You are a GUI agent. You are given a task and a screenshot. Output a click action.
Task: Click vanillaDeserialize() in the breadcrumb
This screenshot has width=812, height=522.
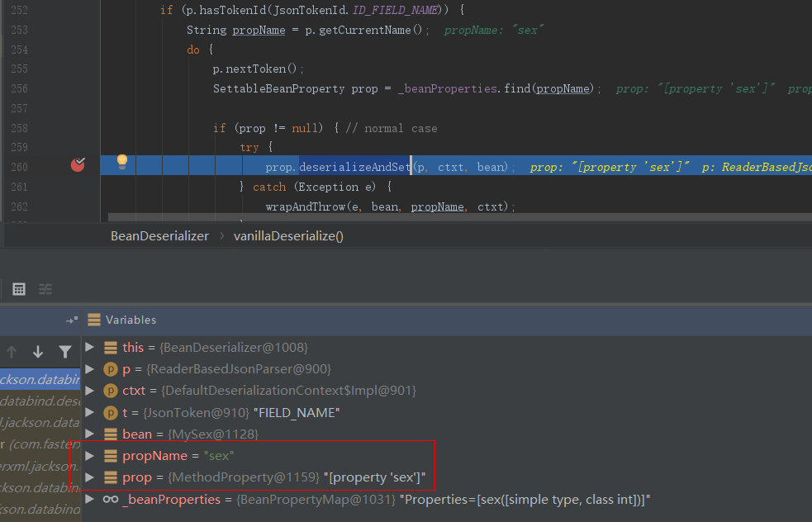[x=288, y=236]
